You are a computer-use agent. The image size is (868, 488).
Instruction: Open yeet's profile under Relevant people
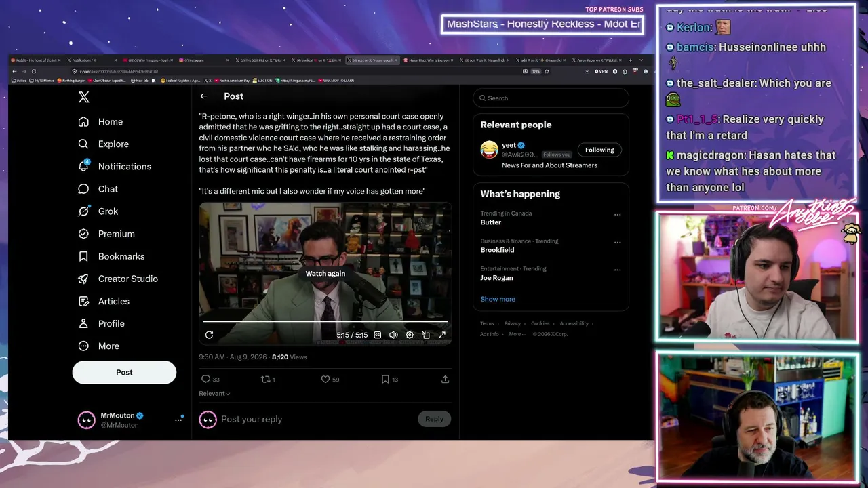pyautogui.click(x=509, y=145)
